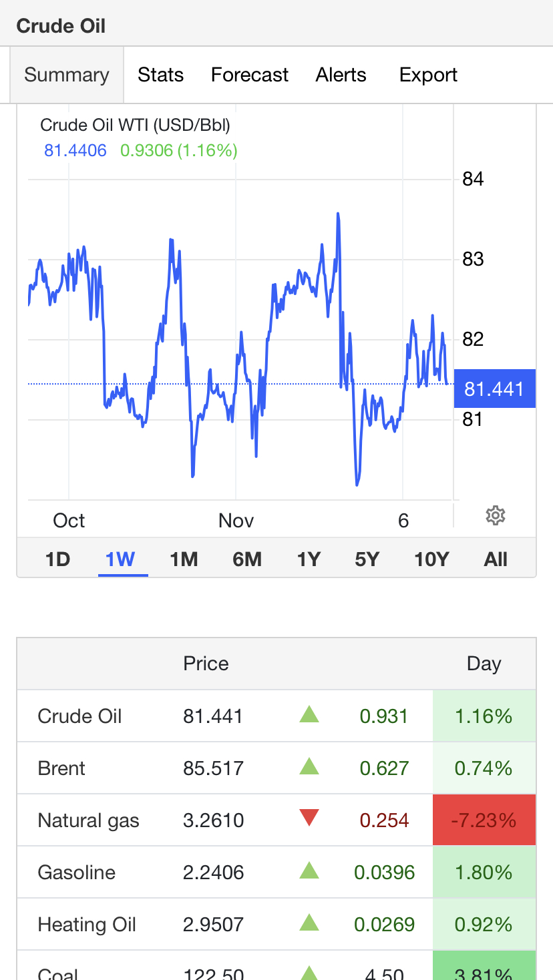Open the Stats tab
Viewport: 553px width, 980px height.
[x=160, y=75]
